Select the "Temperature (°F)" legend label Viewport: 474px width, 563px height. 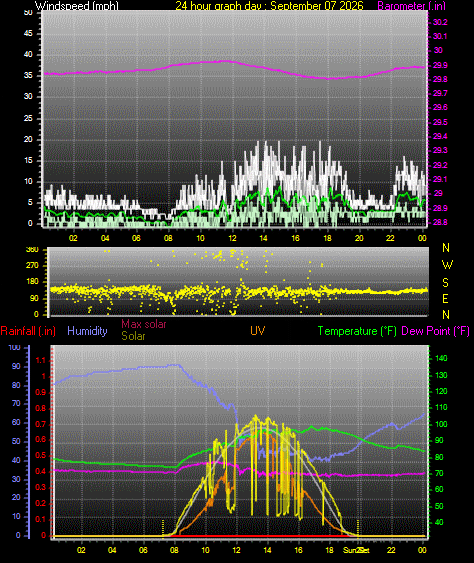click(357, 331)
